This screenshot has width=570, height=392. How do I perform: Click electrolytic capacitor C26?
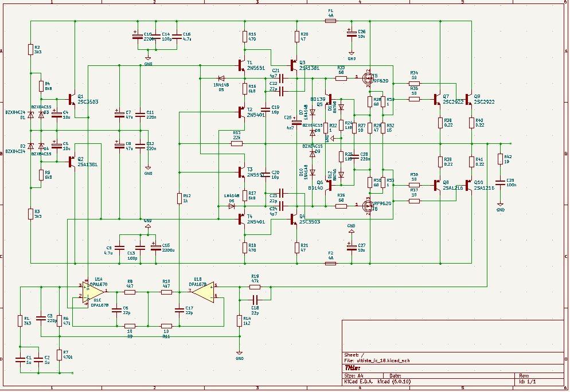pos(352,34)
